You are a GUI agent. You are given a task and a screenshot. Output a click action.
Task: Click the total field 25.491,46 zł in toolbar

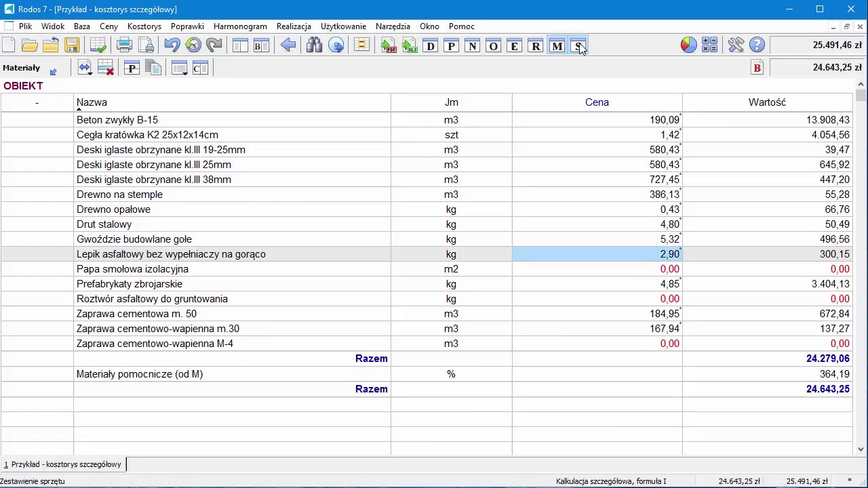click(x=818, y=45)
